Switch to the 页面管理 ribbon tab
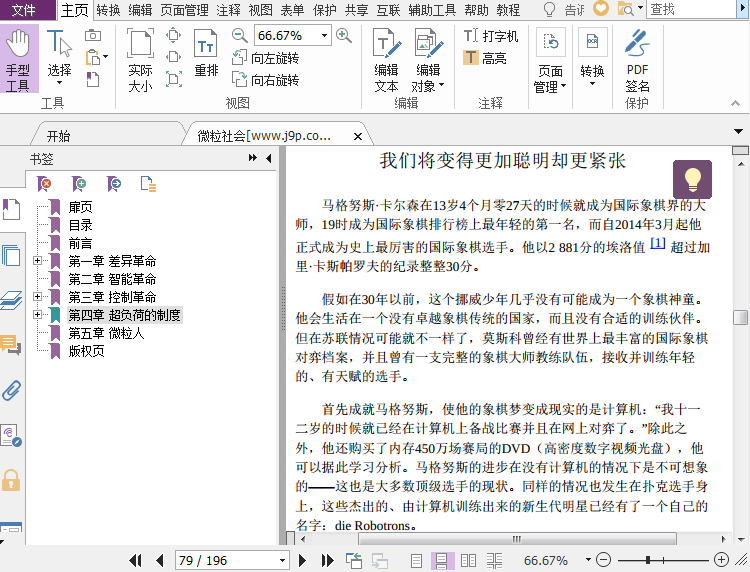Screen dimensions: 750x572 pos(184,10)
